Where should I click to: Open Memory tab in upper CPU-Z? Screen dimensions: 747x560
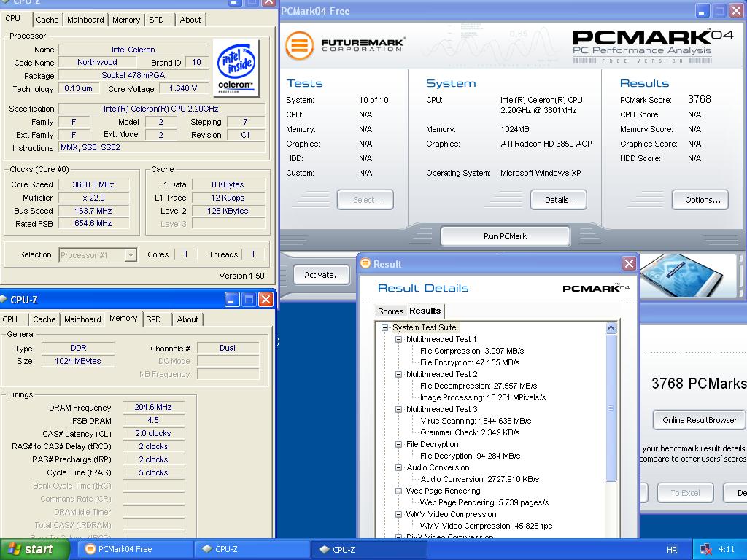tap(126, 20)
